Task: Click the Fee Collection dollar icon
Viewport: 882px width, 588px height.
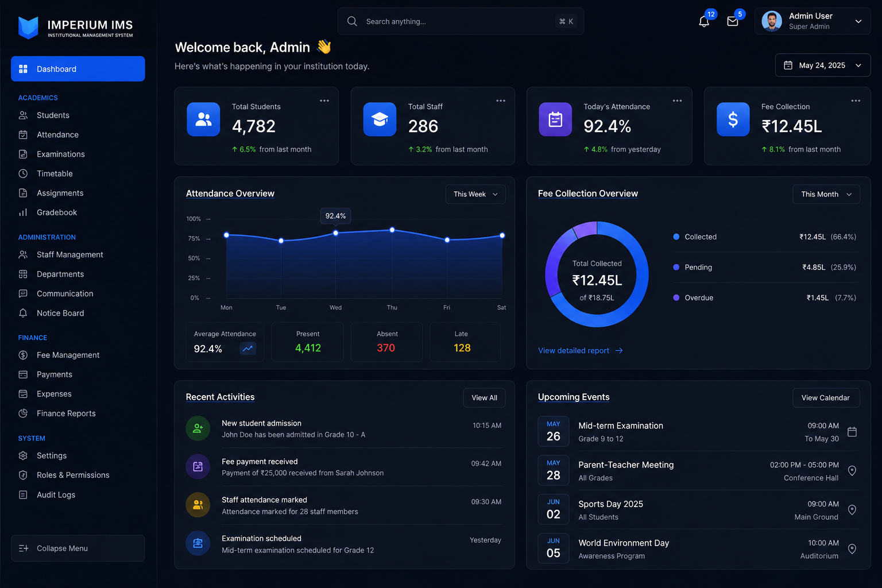Action: tap(733, 119)
